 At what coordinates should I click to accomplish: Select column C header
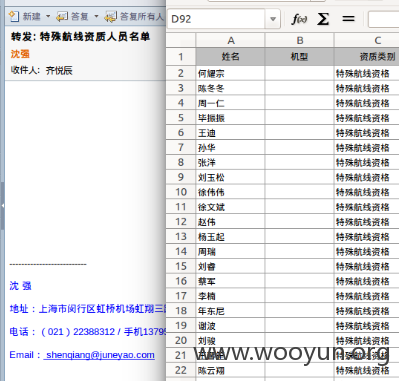click(367, 40)
